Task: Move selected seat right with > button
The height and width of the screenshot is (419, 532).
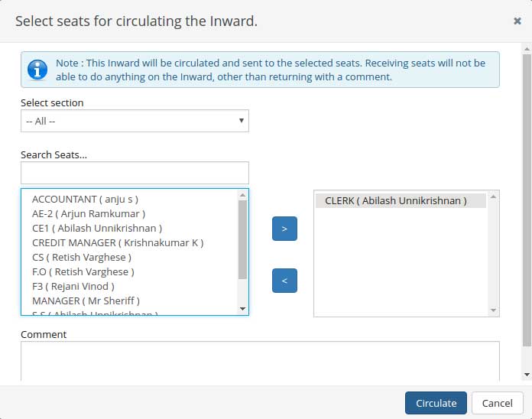Action: pyautogui.click(x=284, y=229)
